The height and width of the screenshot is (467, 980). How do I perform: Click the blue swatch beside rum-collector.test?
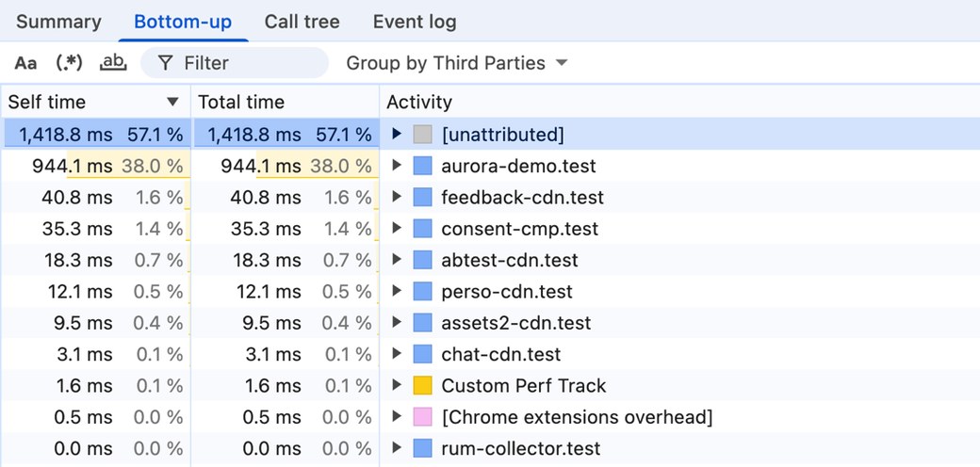(x=422, y=448)
